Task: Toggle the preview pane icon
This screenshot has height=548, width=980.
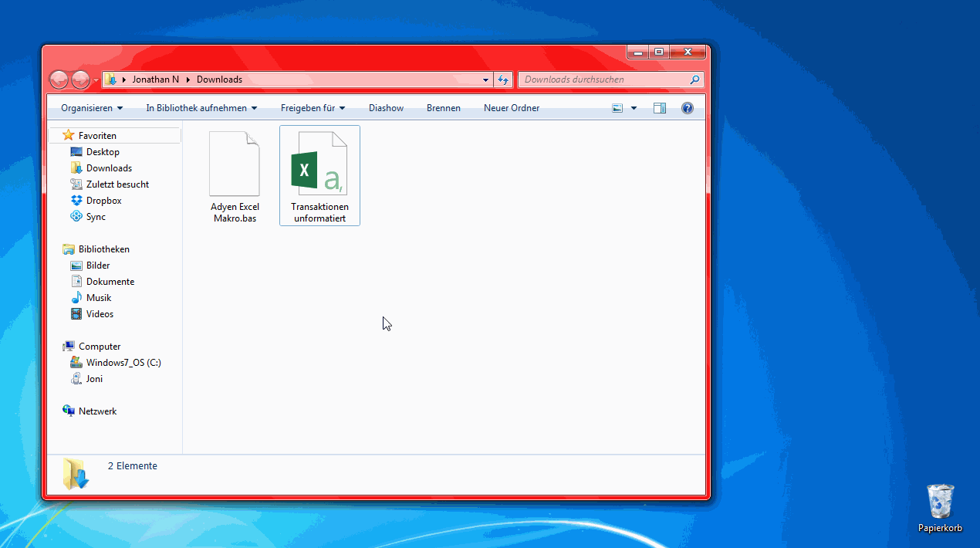Action: coord(660,108)
